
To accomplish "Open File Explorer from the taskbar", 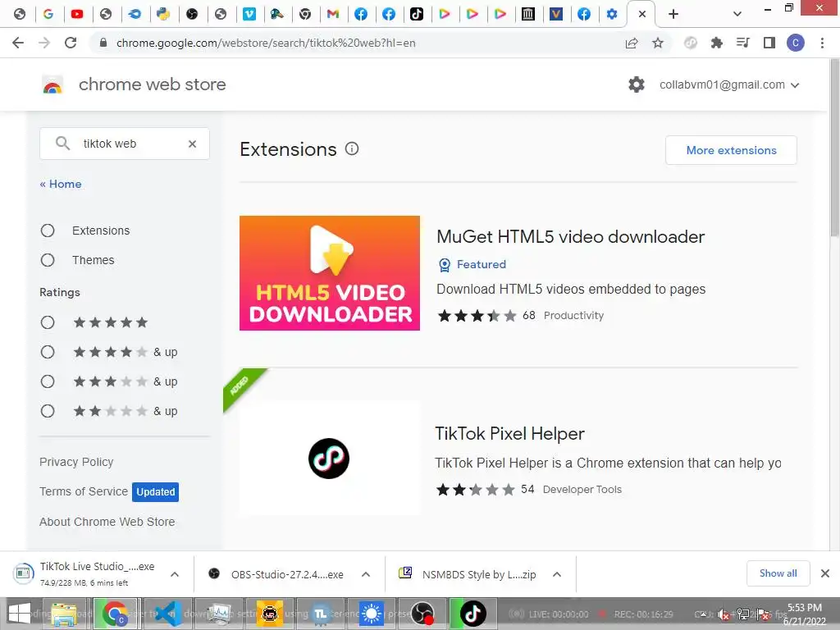I will pos(64,614).
